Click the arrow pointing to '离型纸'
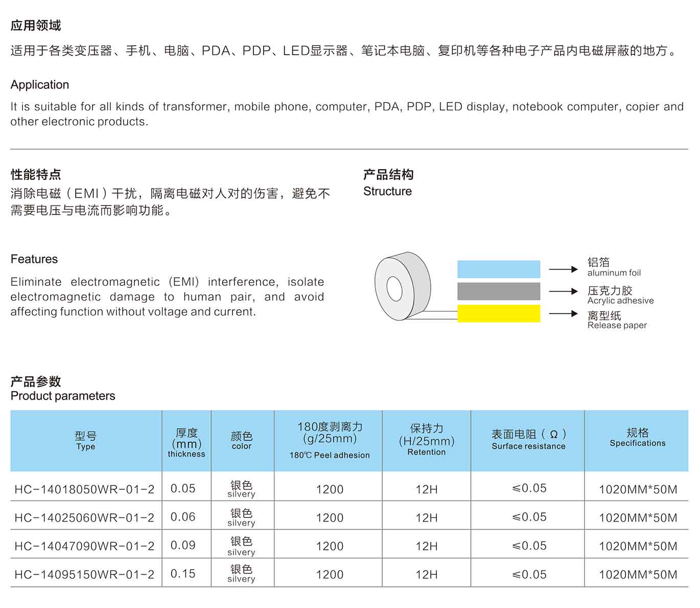Image resolution: width=700 pixels, height=608 pixels. 564,313
